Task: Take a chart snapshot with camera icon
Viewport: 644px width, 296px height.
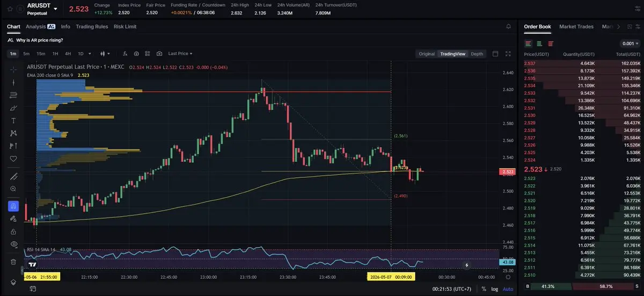Action: tap(159, 54)
